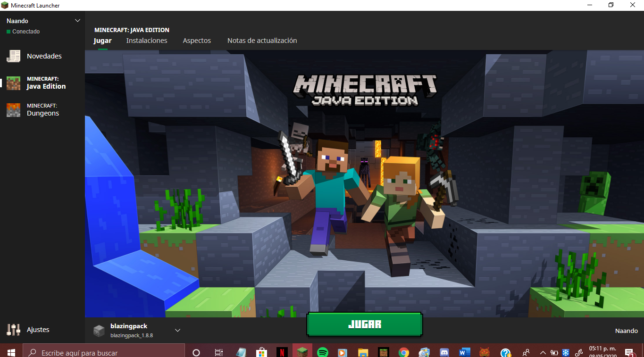Expand blazingpack installation selector
The height and width of the screenshot is (357, 644).
pyautogui.click(x=177, y=330)
